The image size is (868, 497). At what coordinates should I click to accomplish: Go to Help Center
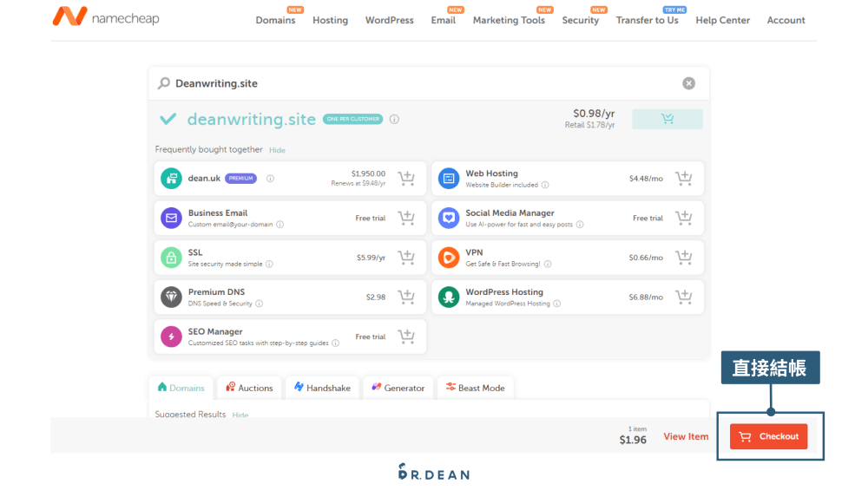pyautogui.click(x=722, y=20)
